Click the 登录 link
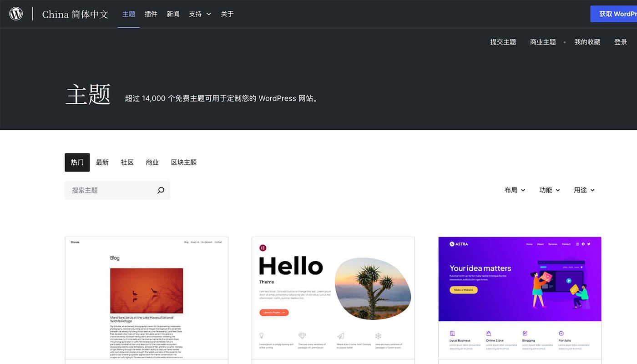Viewport: 637px width, 364px height. (x=620, y=41)
